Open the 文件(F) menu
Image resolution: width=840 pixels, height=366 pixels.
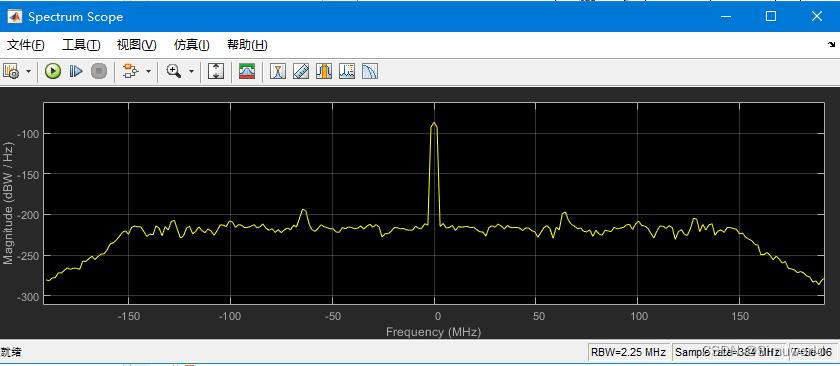coord(26,45)
